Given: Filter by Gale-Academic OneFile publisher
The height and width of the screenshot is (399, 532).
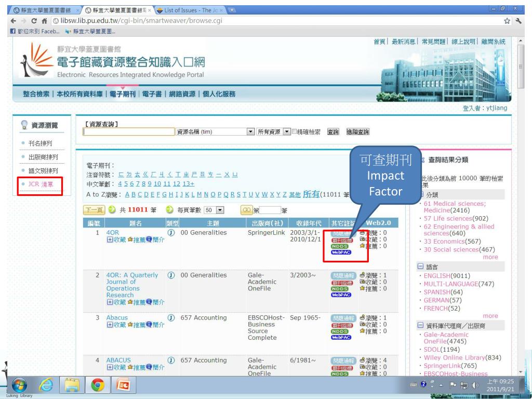Looking at the screenshot, I should pos(446,338).
